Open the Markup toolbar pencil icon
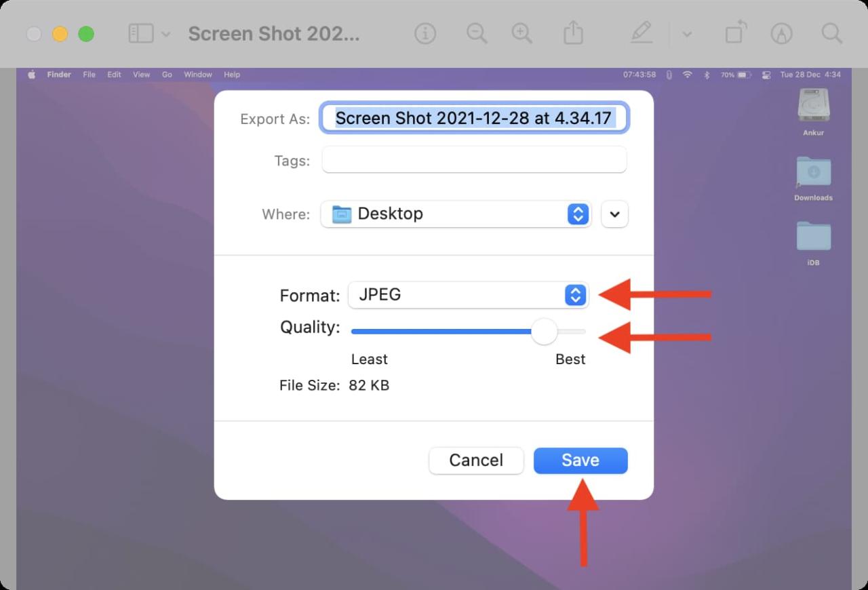The image size is (868, 590). (640, 33)
